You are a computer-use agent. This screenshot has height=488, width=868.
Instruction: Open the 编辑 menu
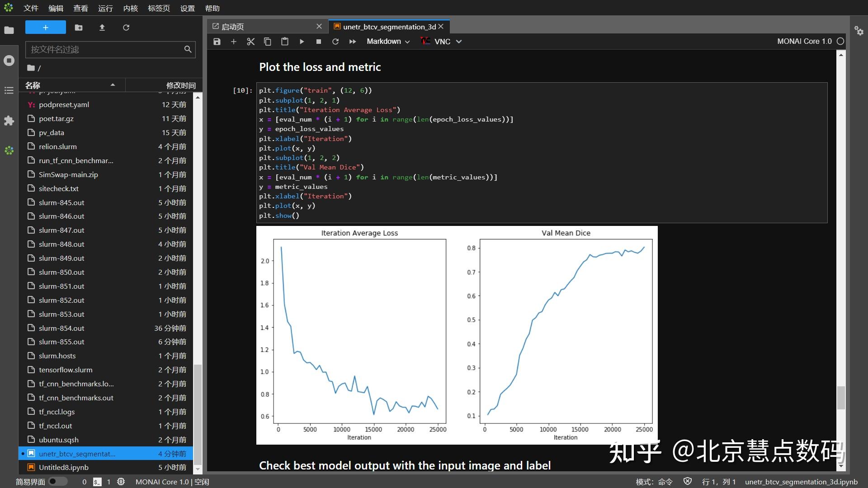pos(56,8)
